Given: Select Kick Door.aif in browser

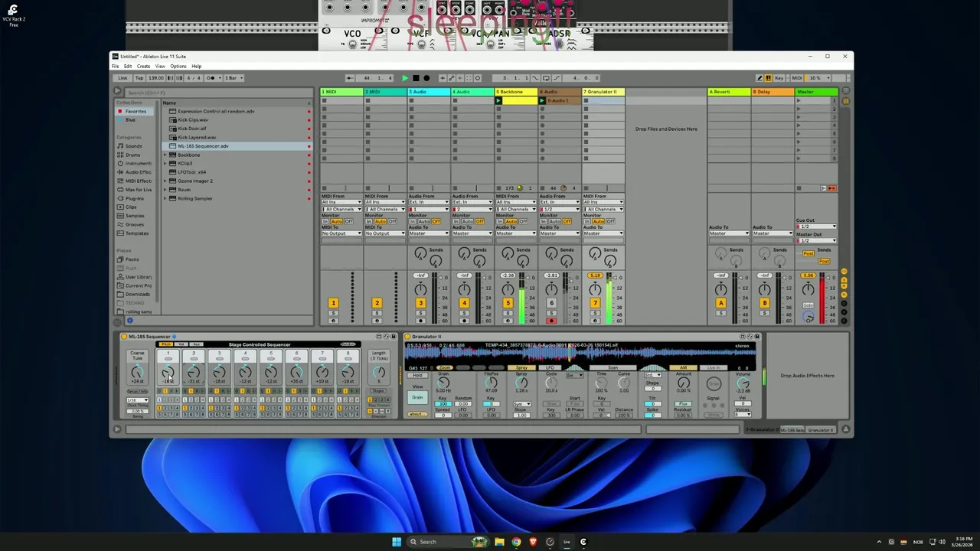Looking at the screenshot, I should click(x=237, y=129).
